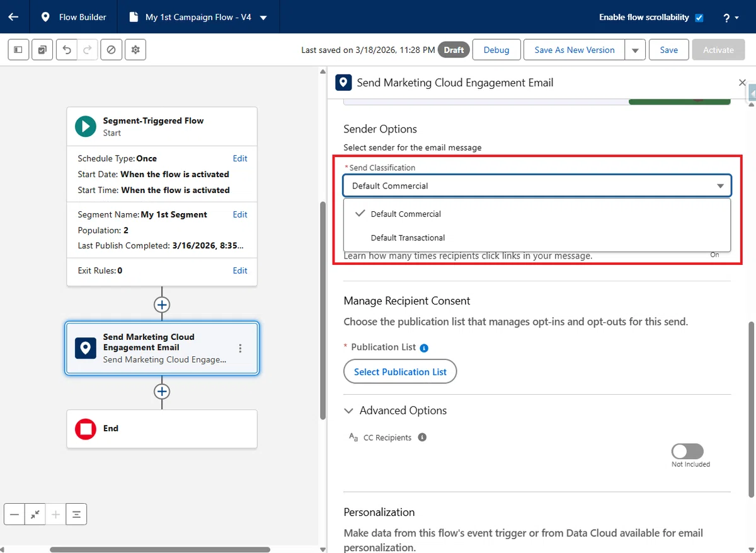Open the Send Classification combo box
756x553 pixels.
[537, 185]
